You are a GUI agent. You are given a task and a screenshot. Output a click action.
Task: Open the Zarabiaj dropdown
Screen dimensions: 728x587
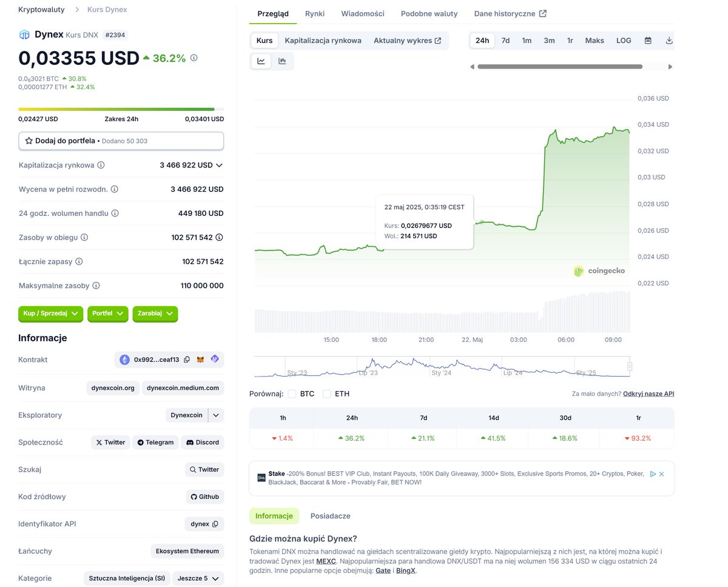click(155, 314)
